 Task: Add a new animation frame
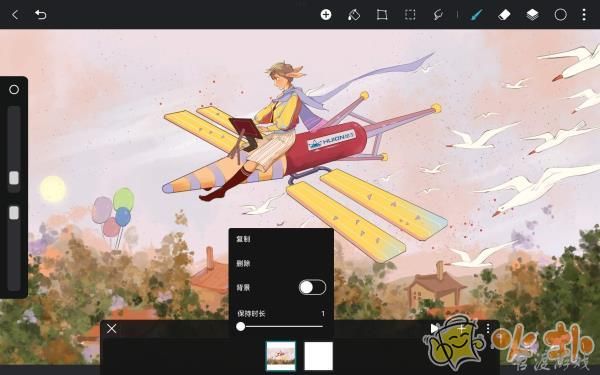tap(462, 328)
